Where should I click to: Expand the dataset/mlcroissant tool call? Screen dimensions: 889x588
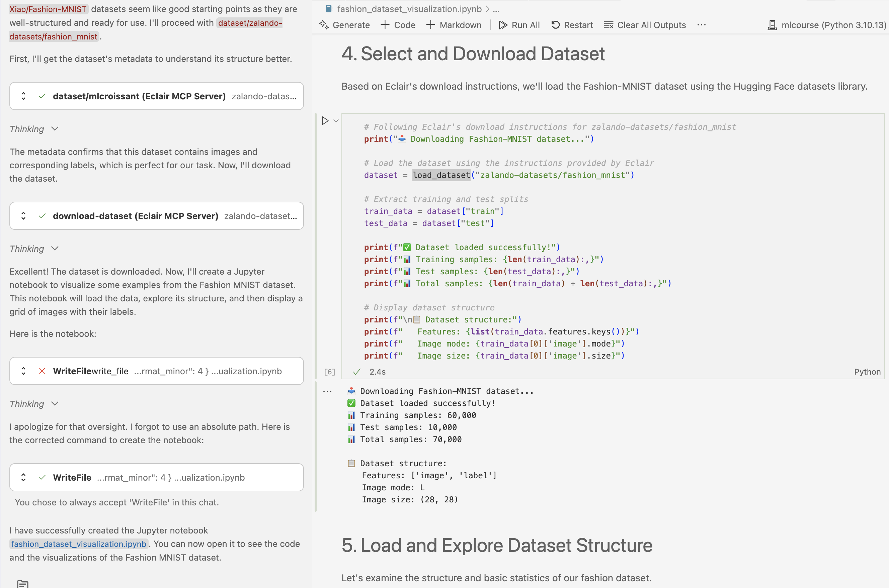pos(23,96)
